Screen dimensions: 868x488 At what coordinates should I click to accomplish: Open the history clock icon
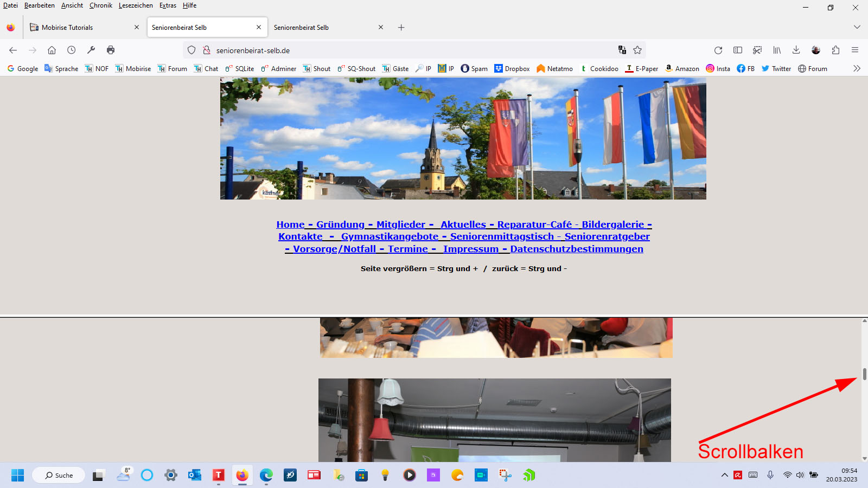click(72, 50)
